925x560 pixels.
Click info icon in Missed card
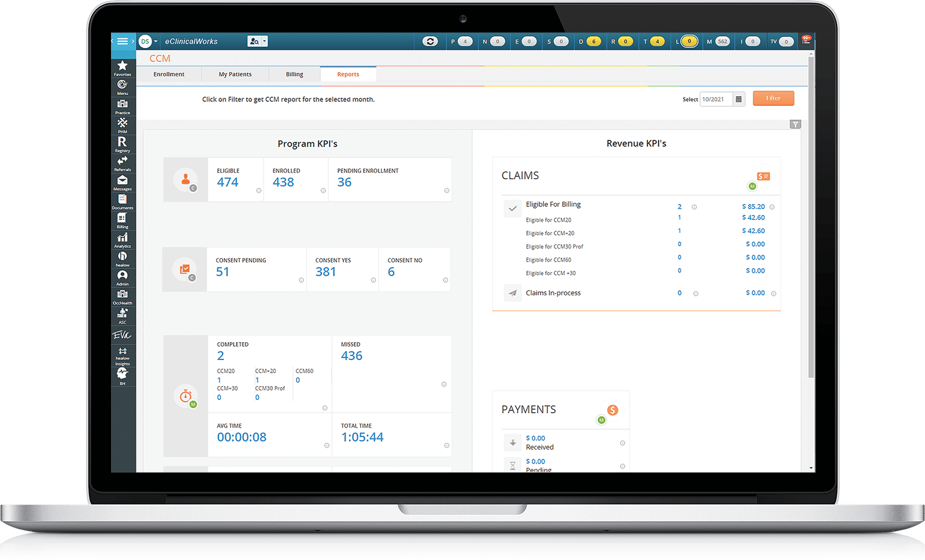(x=443, y=384)
